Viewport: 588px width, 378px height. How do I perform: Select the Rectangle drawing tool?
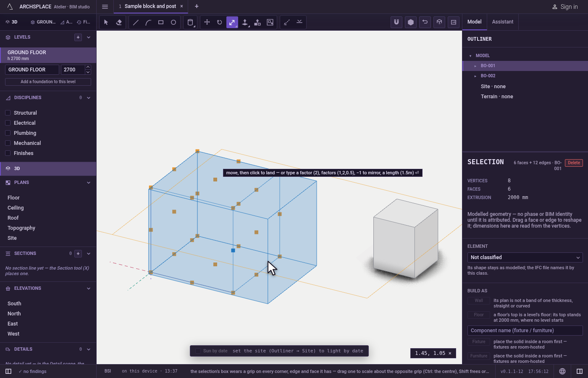point(161,22)
